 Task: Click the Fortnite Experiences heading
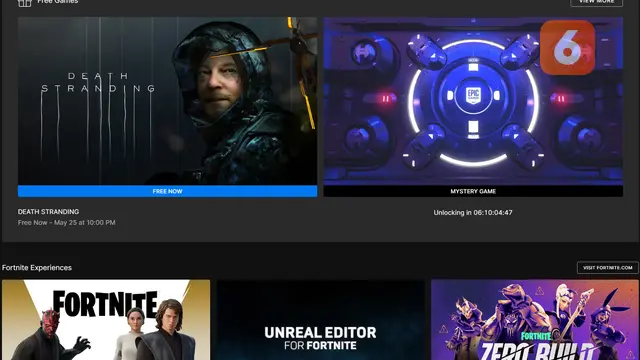pos(37,268)
